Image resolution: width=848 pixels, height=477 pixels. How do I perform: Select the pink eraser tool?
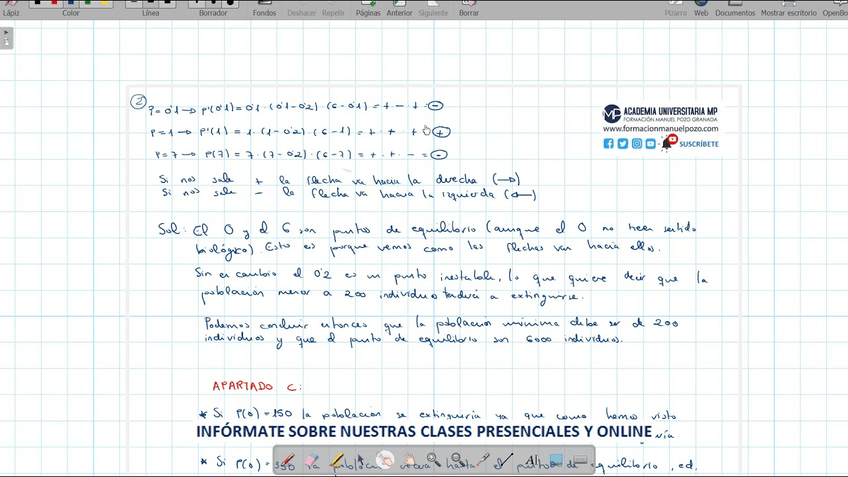pos(312,461)
